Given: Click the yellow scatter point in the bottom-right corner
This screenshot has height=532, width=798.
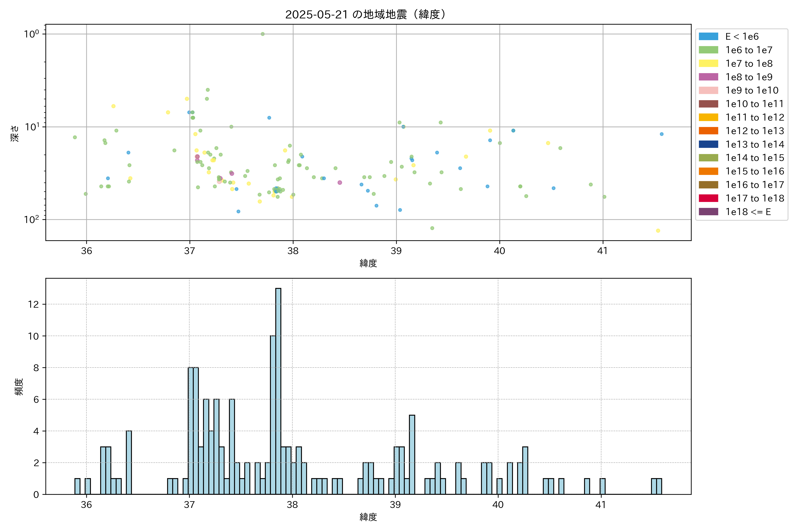Looking at the screenshot, I should click(x=658, y=231).
